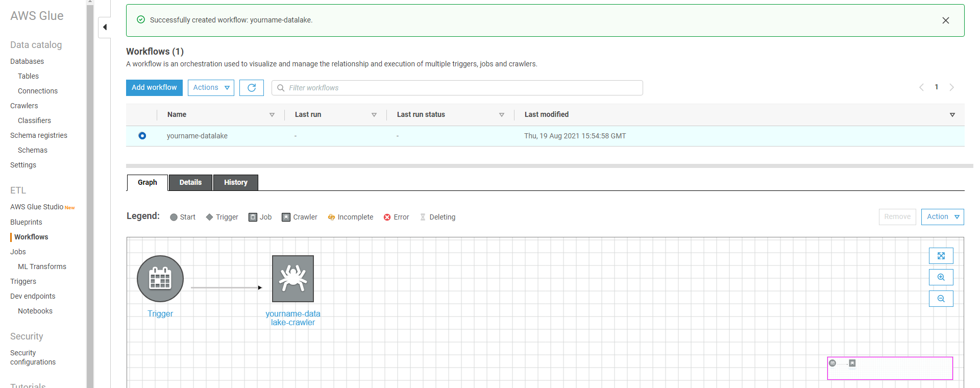
Task: Select the yourname-datalake radio button
Action: pos(142,136)
